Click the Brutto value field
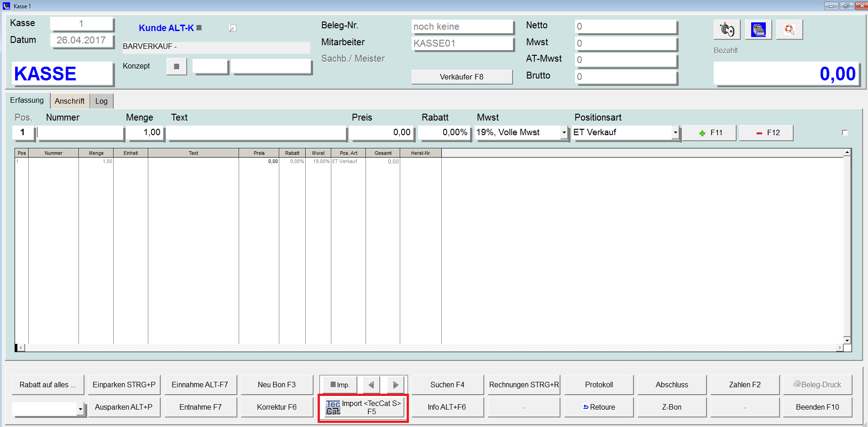868x427 pixels. 626,77
